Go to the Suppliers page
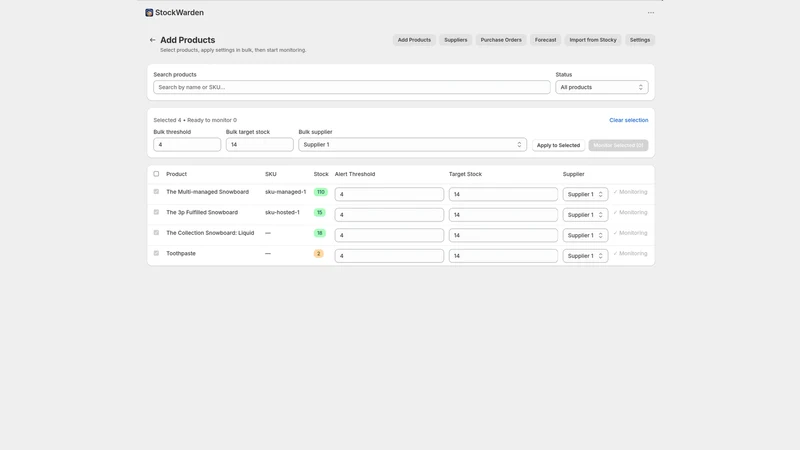Viewport: 800px width, 450px height. (456, 40)
